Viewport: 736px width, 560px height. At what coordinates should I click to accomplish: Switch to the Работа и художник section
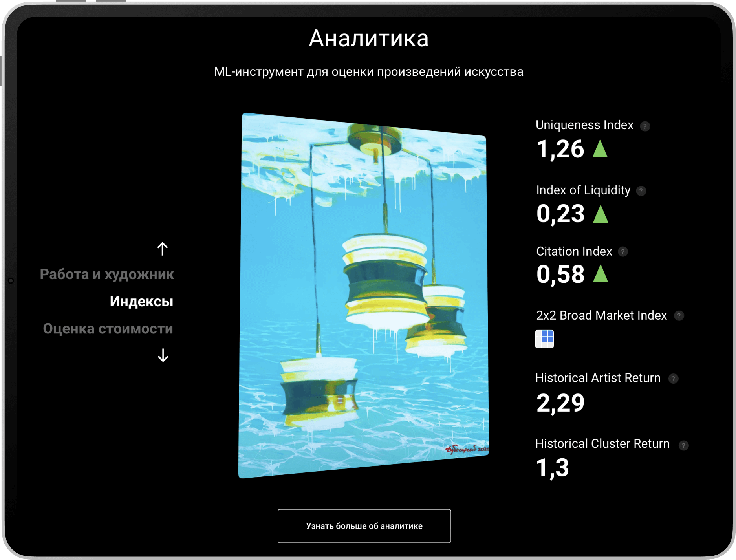(107, 274)
